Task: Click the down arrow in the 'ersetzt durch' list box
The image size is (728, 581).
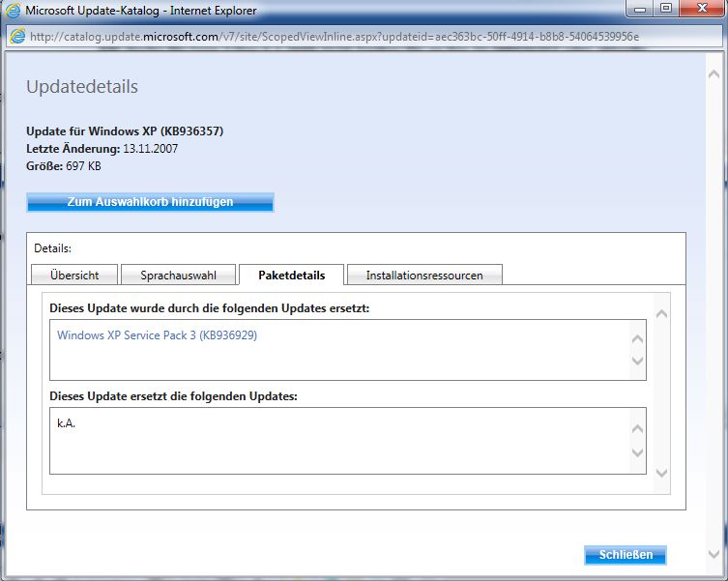Action: click(638, 361)
